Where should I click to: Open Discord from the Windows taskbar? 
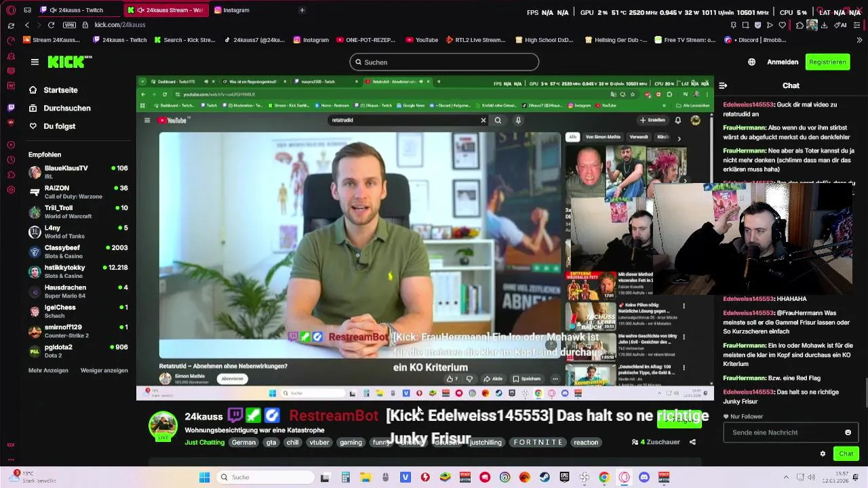pyautogui.click(x=644, y=477)
